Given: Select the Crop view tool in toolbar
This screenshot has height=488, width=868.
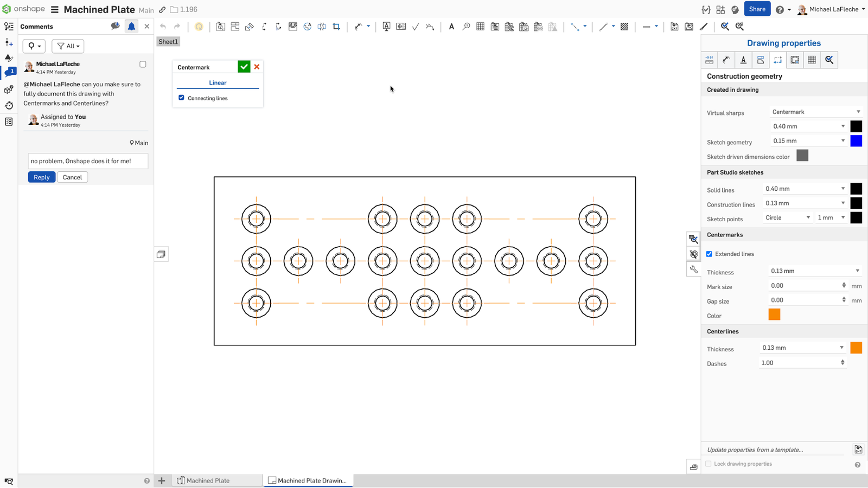Looking at the screenshot, I should (336, 27).
